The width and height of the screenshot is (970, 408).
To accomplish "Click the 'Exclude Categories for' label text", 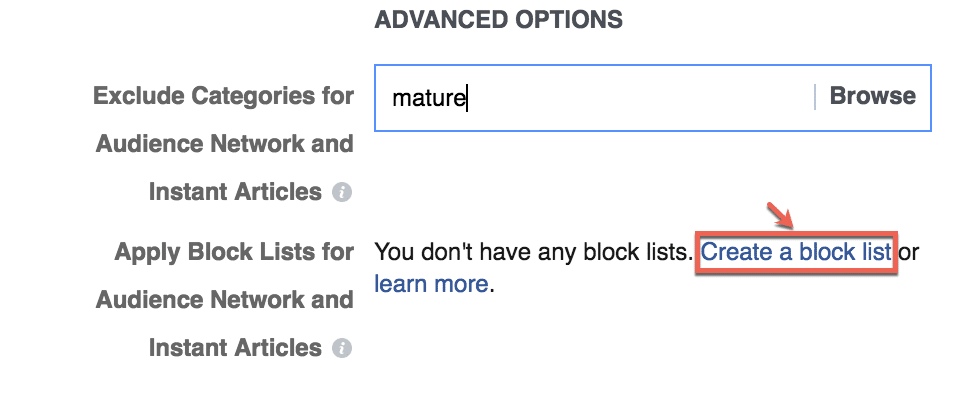I will [x=223, y=96].
